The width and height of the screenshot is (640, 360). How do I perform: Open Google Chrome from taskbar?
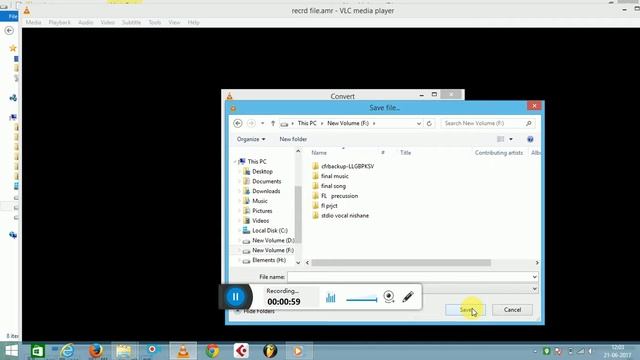tap(212, 351)
